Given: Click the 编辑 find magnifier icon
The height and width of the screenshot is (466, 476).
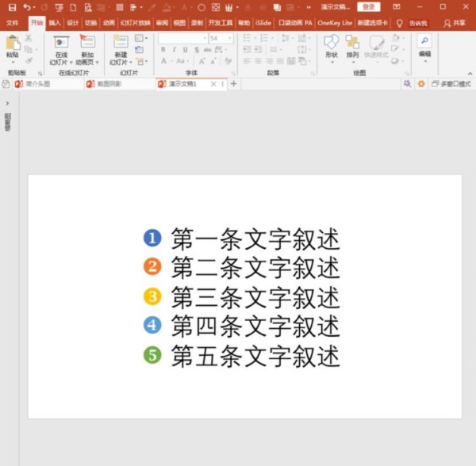Looking at the screenshot, I should pos(424,40).
